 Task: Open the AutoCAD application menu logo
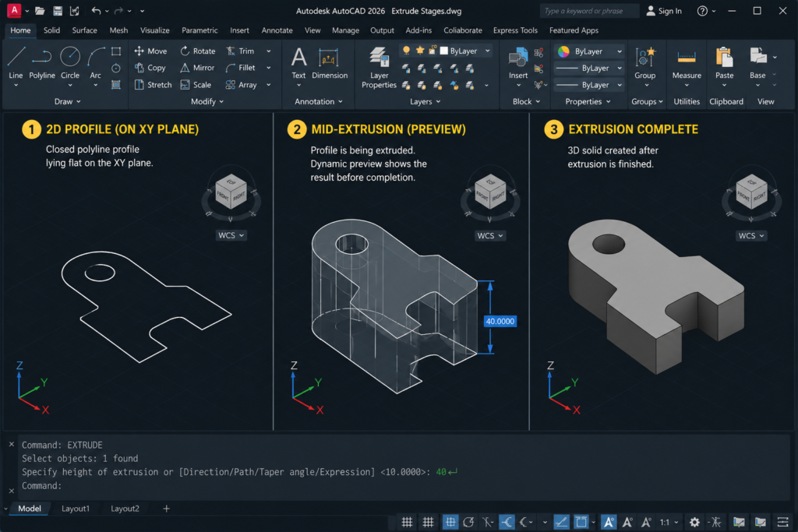(x=14, y=10)
